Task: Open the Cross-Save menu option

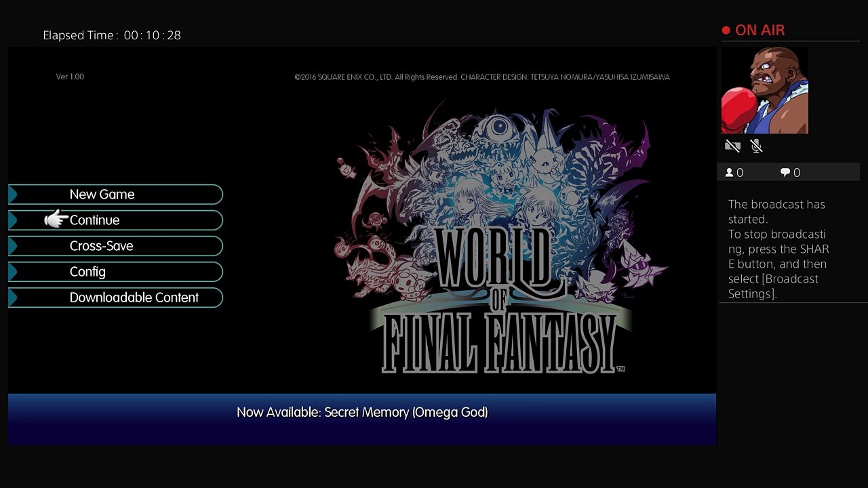Action: (115, 246)
